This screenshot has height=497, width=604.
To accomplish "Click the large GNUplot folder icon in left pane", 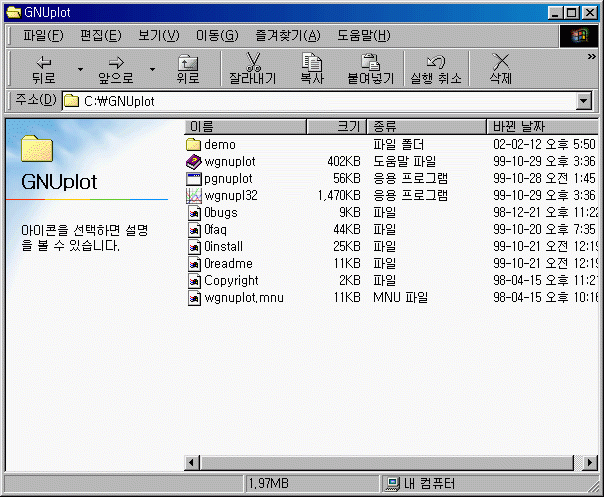I will coord(37,148).
